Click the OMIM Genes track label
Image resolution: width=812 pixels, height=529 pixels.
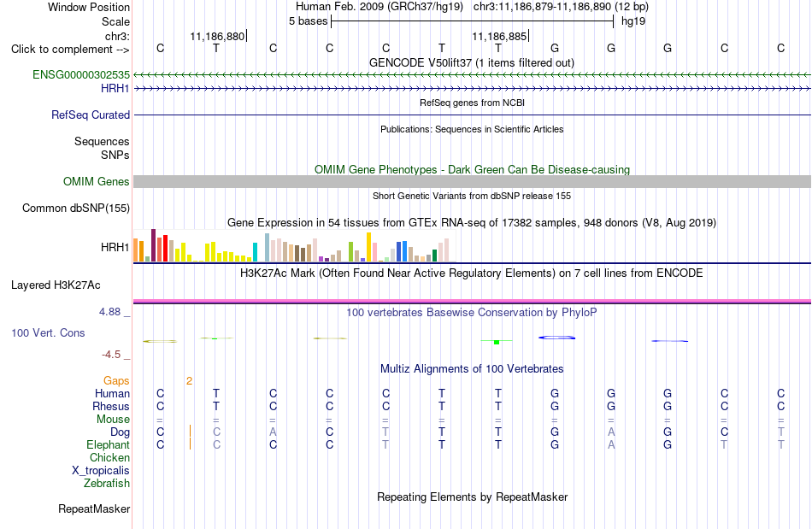click(96, 182)
